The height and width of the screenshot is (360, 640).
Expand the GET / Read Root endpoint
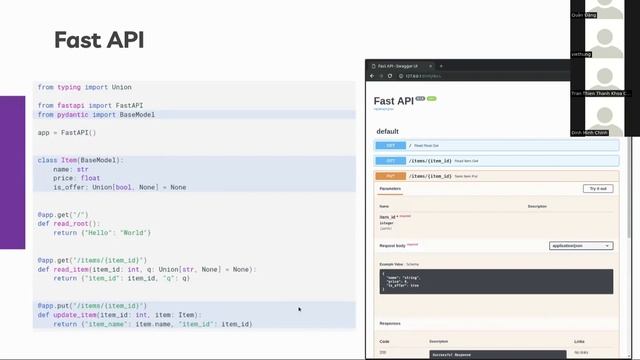pyautogui.click(x=496, y=145)
